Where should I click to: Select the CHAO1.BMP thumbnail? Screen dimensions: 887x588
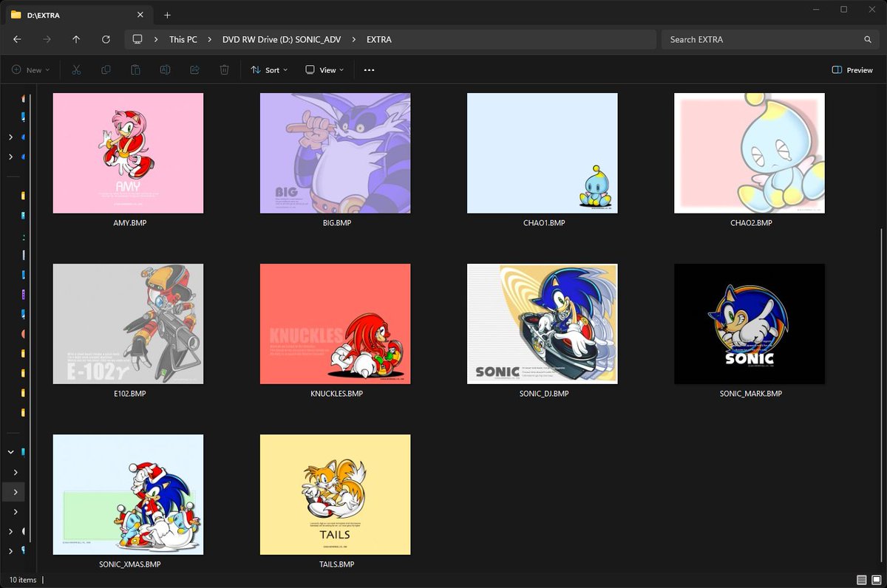coord(542,153)
